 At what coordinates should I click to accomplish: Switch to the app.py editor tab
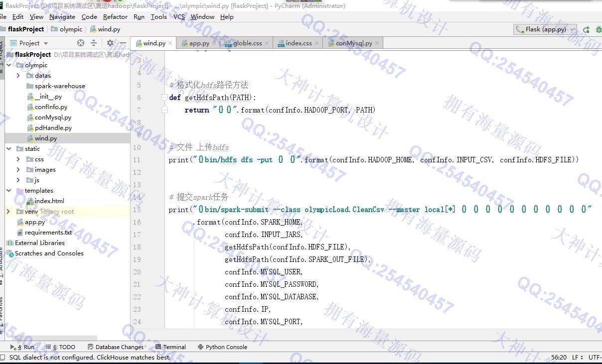(198, 43)
